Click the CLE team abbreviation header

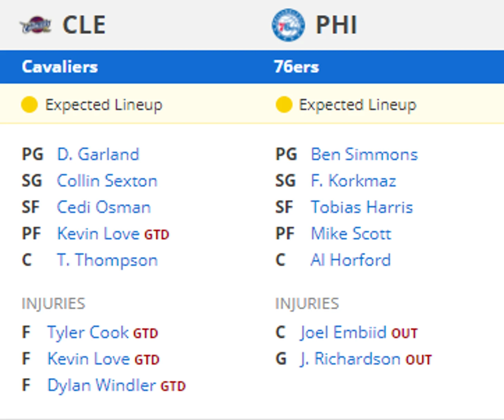(84, 25)
